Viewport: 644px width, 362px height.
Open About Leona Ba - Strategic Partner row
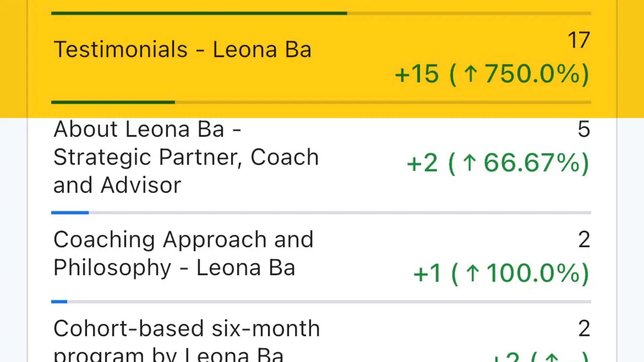(x=186, y=157)
